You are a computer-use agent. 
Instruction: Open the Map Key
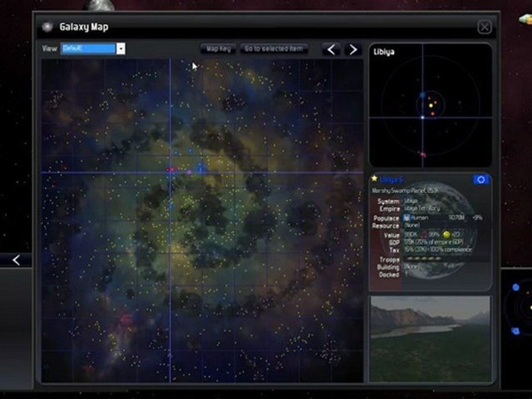(218, 49)
